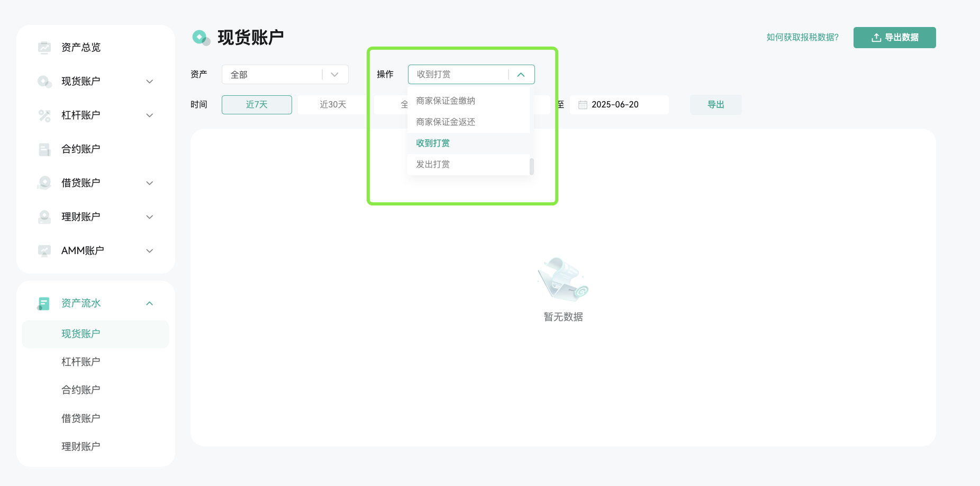Screen dimensions: 980x486
Task: Click the AMM账户 sidebar icon
Action: point(44,251)
